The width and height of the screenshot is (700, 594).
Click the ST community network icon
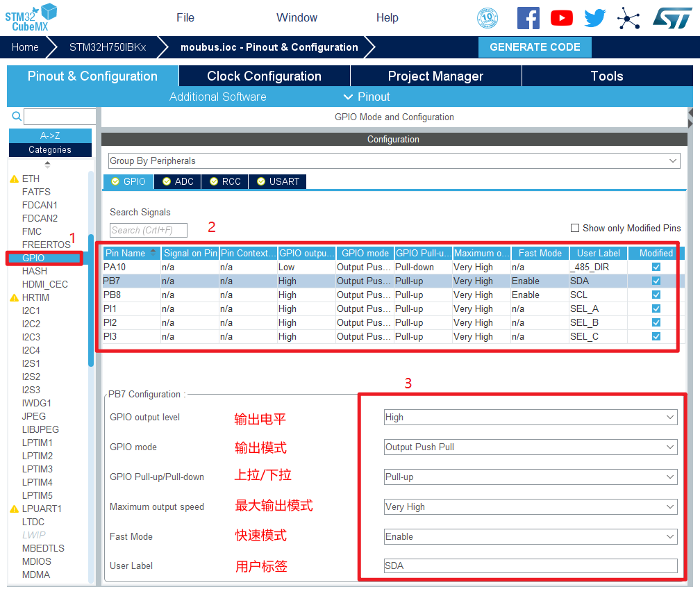(x=628, y=18)
